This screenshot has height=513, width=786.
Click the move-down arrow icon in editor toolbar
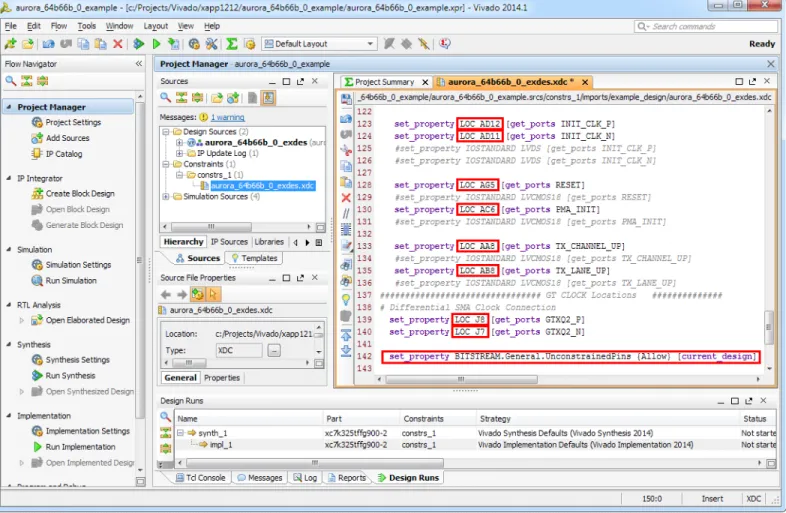coord(346,351)
